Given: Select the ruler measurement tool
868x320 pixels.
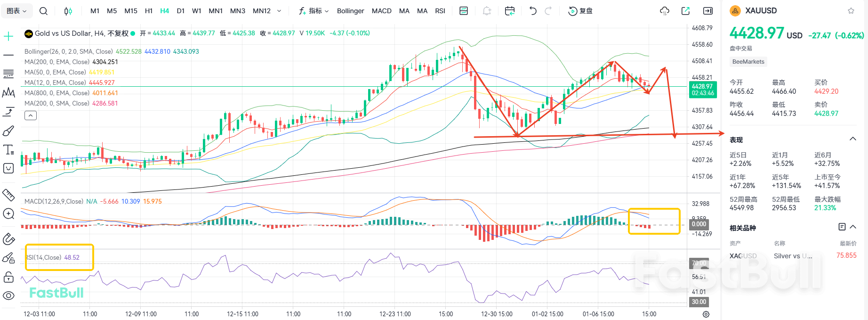Looking at the screenshot, I should pyautogui.click(x=8, y=194).
